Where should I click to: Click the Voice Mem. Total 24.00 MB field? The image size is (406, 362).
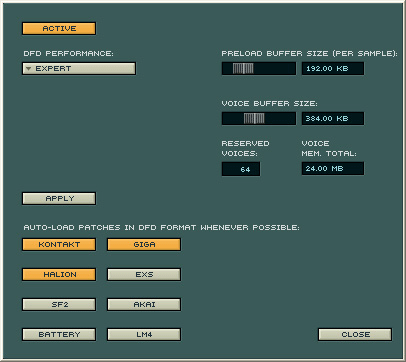pos(333,168)
